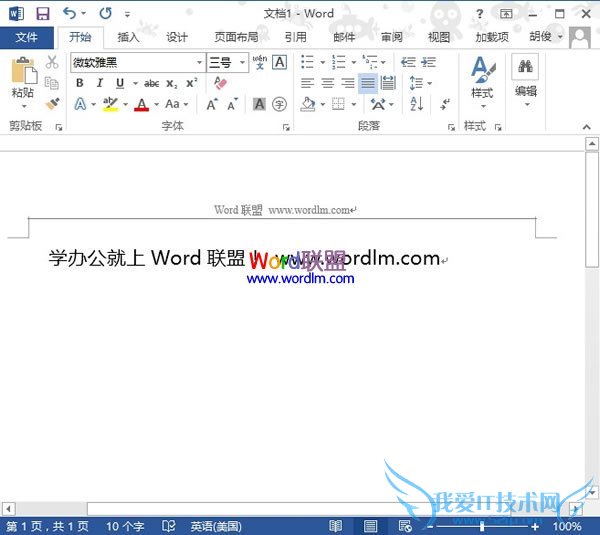
Task: Open Change Case Aa dropdown
Action: pyautogui.click(x=177, y=104)
